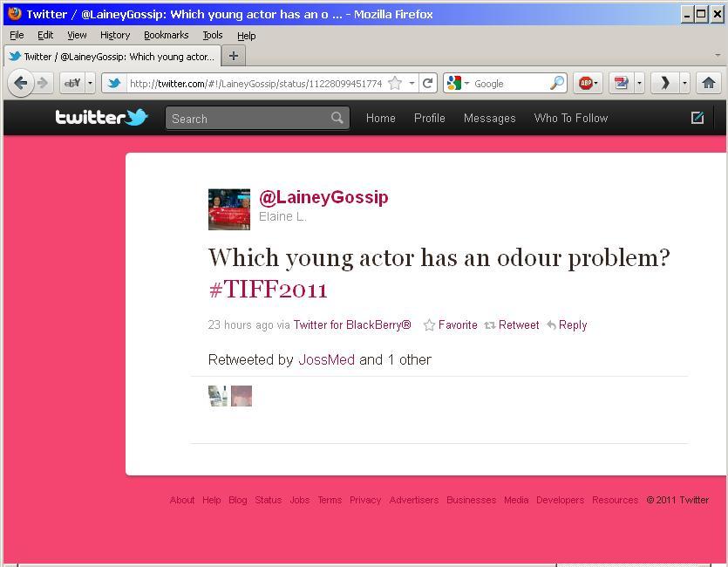Screen dimensions: 728x567
Task: Open the History menu
Action: 115,35
